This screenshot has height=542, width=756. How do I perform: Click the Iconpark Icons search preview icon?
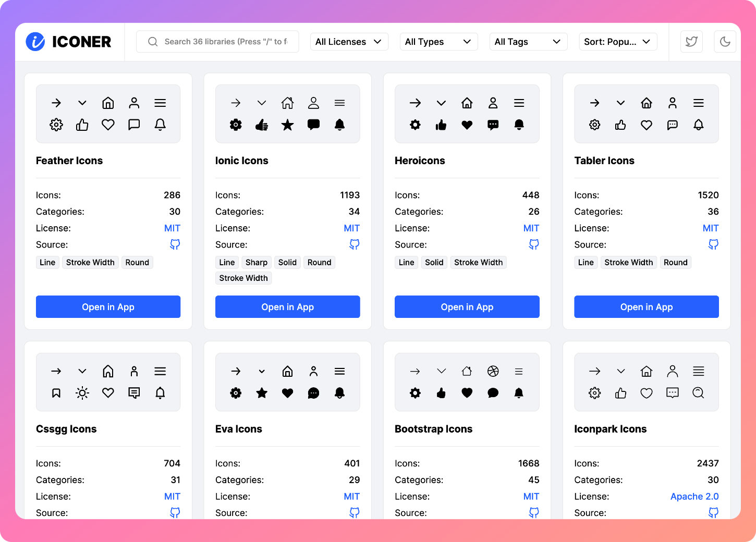coord(699,393)
